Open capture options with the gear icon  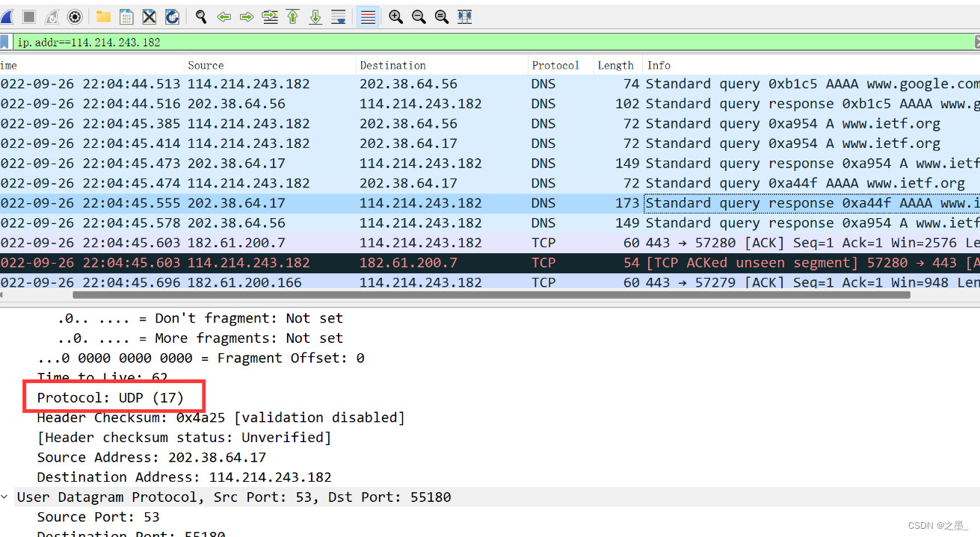[75, 16]
